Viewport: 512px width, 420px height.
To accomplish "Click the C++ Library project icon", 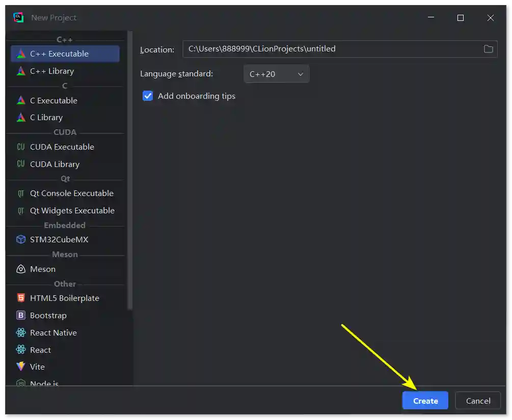I will point(21,71).
